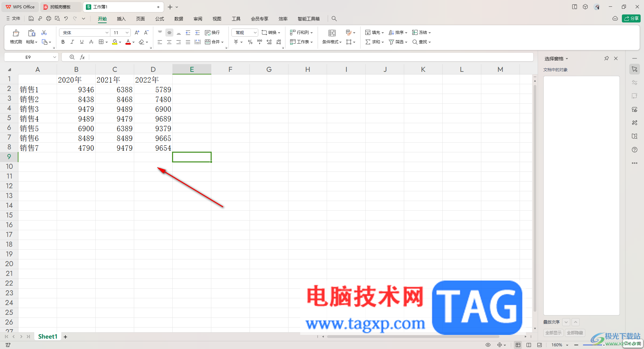Open more options ellipsis in right sidebar
The image size is (644, 349).
tap(635, 163)
